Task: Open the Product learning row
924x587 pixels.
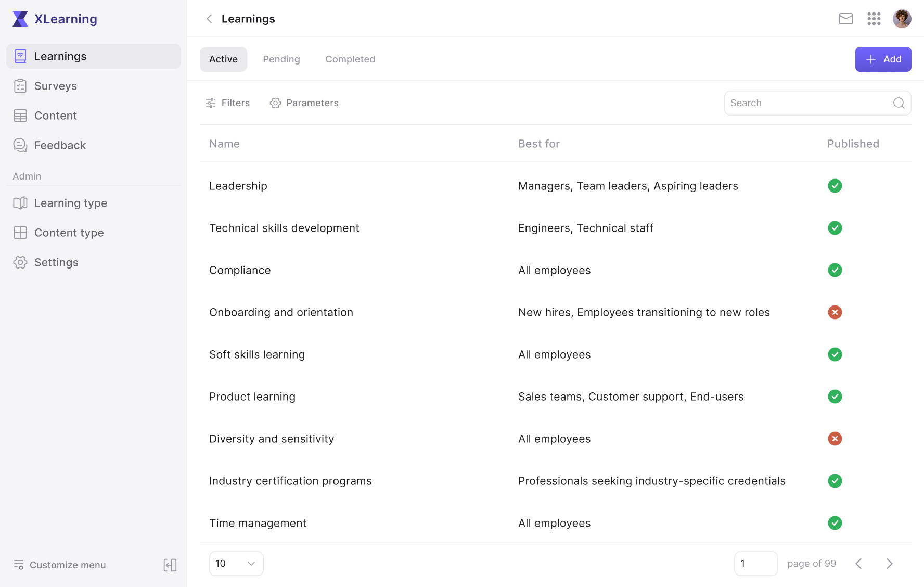Action: click(556, 397)
